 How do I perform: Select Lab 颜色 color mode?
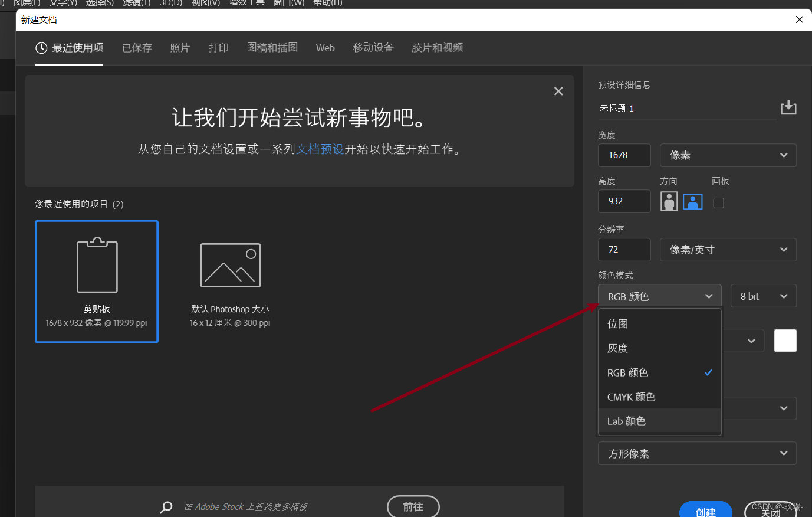point(626,421)
